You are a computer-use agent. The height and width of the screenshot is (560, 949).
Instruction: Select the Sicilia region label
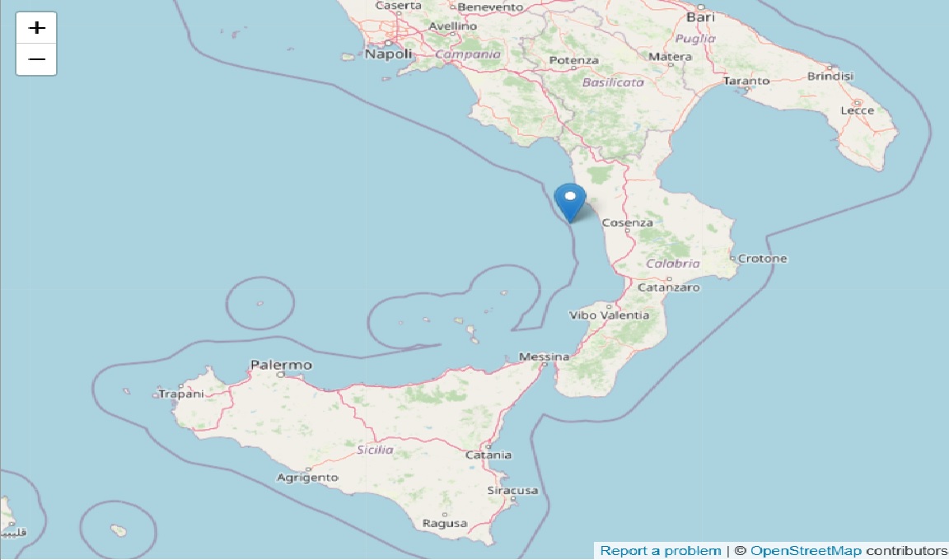pos(376,450)
